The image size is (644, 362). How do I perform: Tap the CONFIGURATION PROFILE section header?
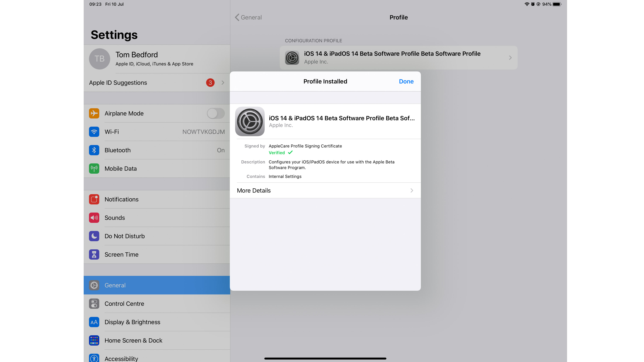pyautogui.click(x=314, y=41)
